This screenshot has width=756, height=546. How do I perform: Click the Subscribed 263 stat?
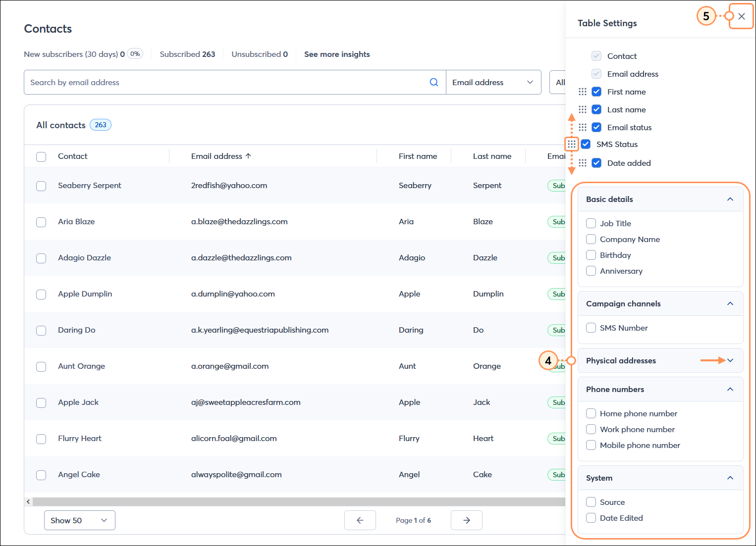[187, 54]
